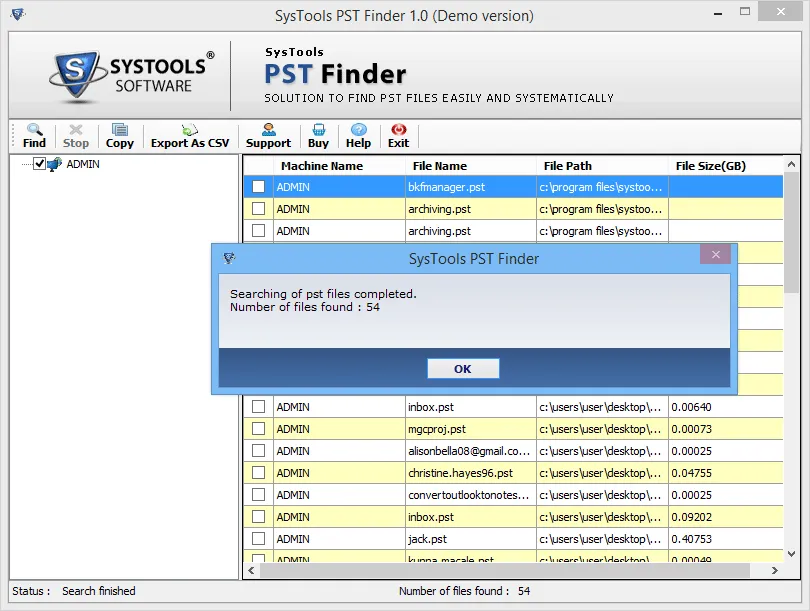Close the SysTools PST Finder dialog
This screenshot has width=810, height=611.
click(716, 254)
